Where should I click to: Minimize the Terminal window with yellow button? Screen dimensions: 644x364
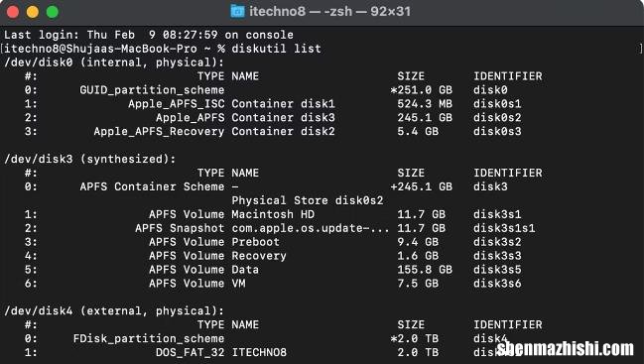point(33,12)
